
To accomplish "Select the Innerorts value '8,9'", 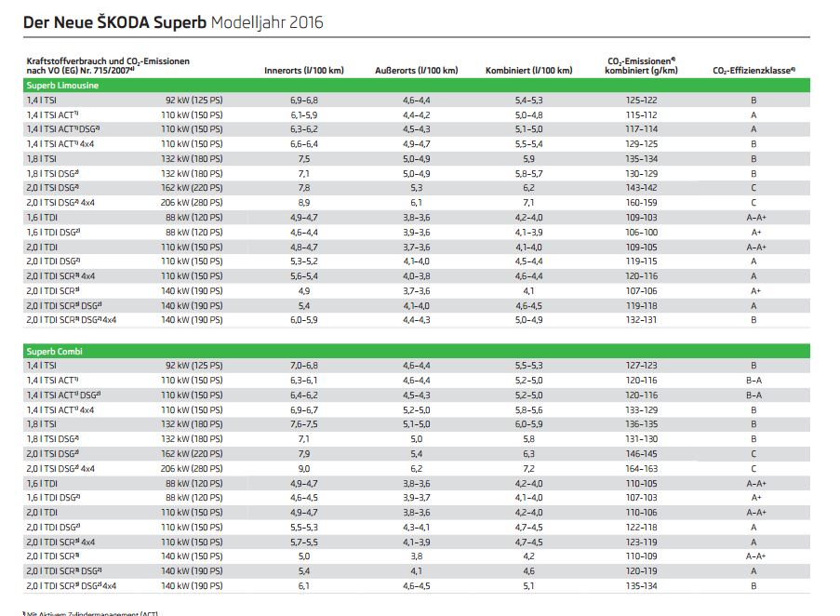I will 304,202.
